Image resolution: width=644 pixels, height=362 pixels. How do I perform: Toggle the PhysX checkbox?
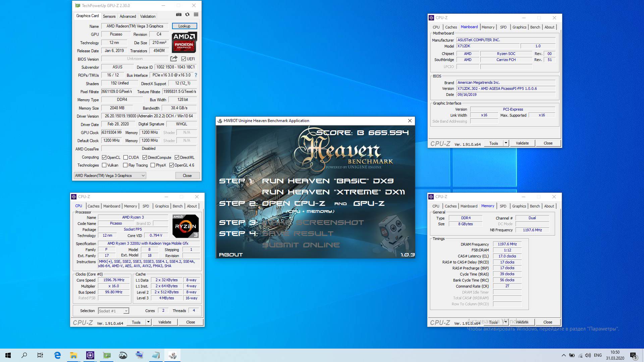tap(153, 165)
